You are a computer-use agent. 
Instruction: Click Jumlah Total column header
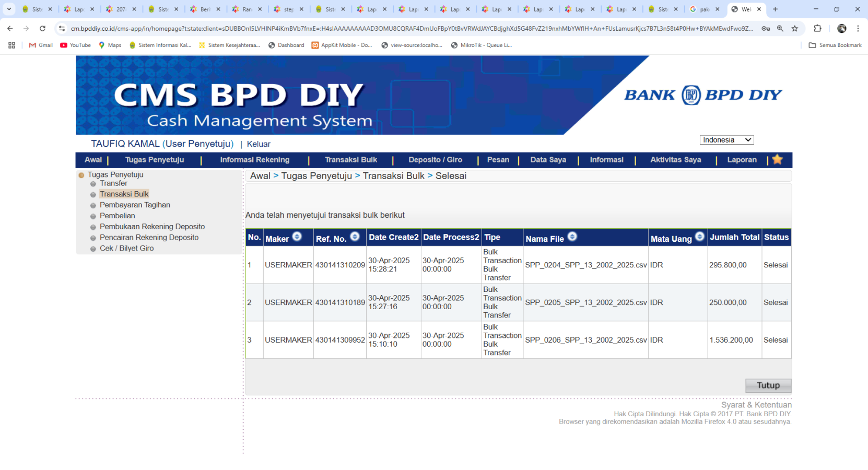point(734,237)
